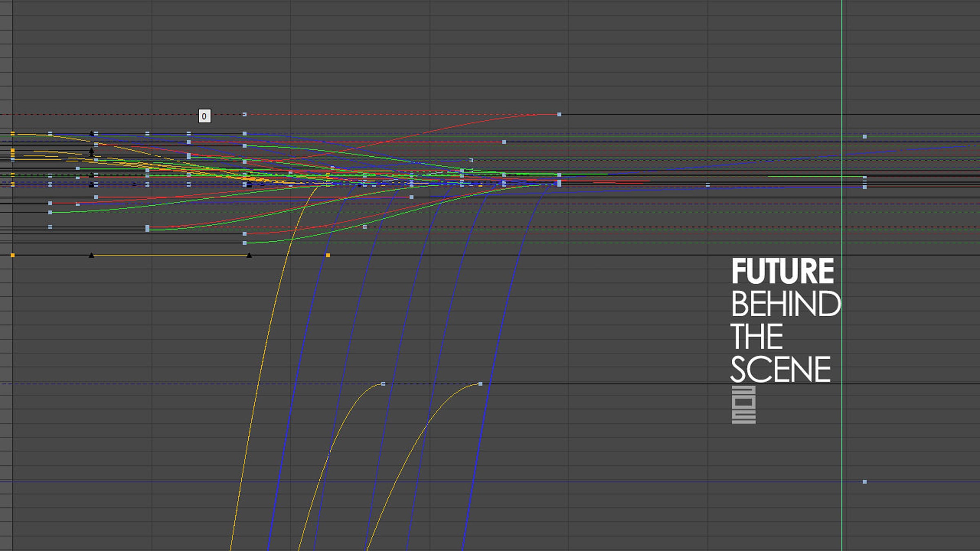
Task: Select far-left orange keyframe on bottom track
Action: 13,256
